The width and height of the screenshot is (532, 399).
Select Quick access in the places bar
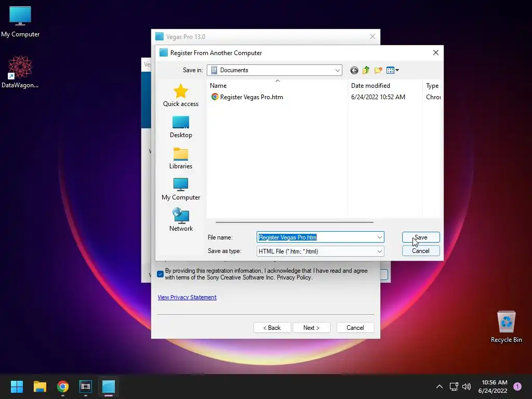180,96
